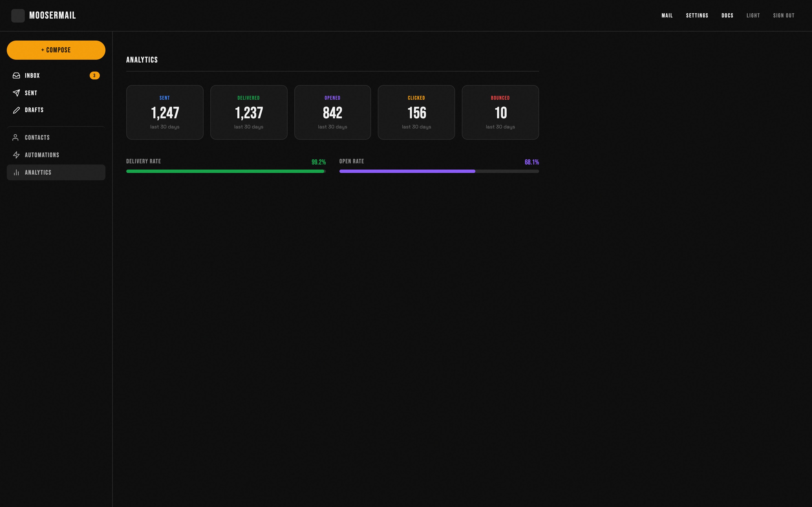
Task: Select the Clicked 156 stat card
Action: pos(416,112)
